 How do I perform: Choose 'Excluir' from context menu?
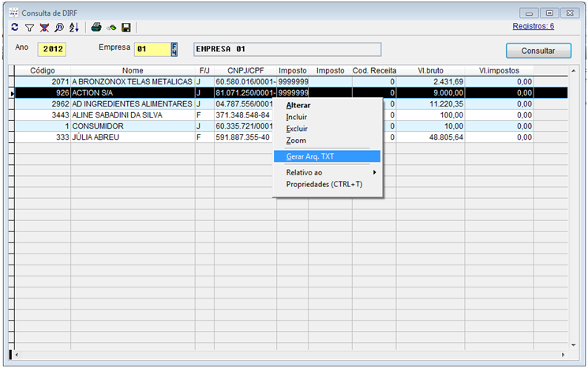tap(297, 128)
